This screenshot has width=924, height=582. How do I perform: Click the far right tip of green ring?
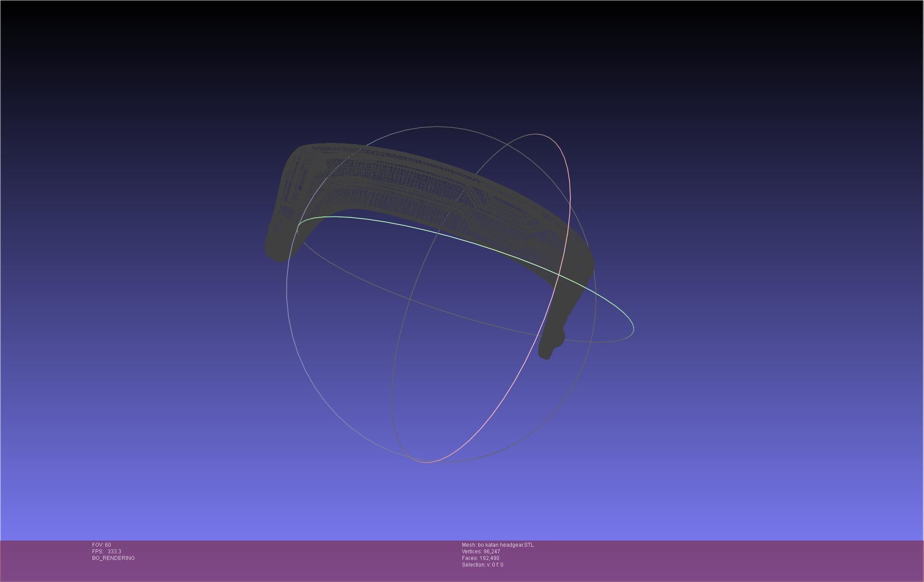click(x=633, y=328)
